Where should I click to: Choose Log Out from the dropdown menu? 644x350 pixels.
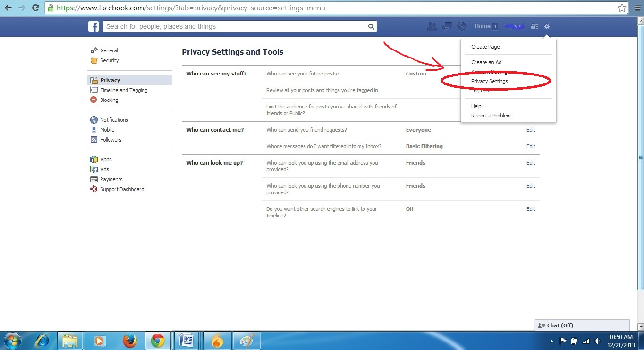click(479, 91)
